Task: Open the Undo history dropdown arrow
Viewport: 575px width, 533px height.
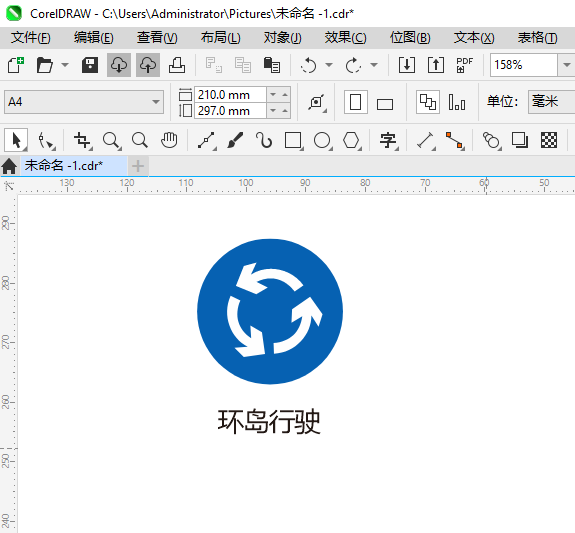Action: pos(329,65)
